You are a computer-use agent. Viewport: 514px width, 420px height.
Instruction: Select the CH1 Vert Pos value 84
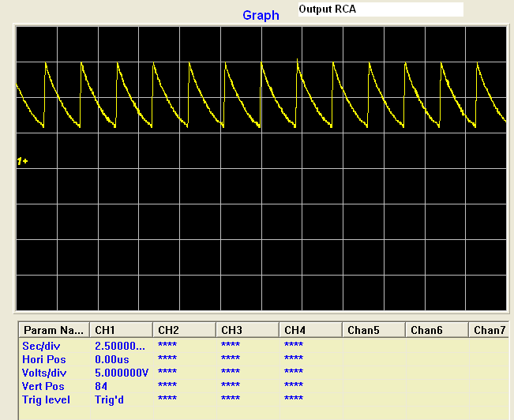coord(101,386)
